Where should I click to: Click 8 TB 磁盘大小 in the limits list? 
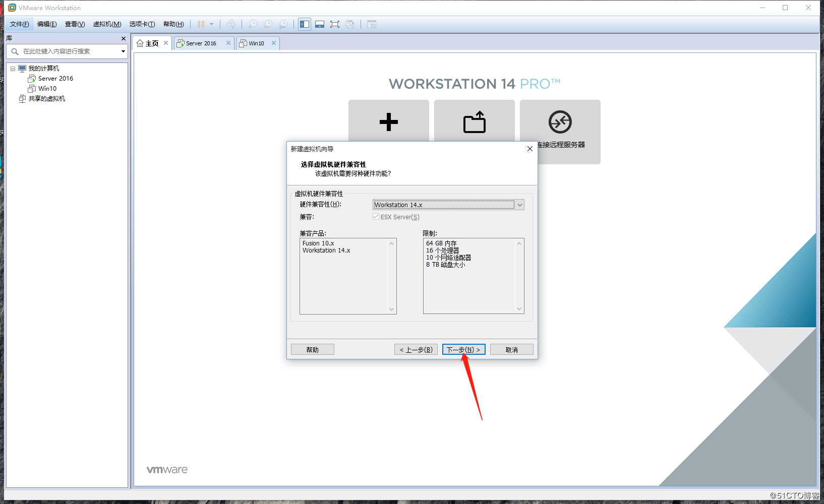[445, 265]
